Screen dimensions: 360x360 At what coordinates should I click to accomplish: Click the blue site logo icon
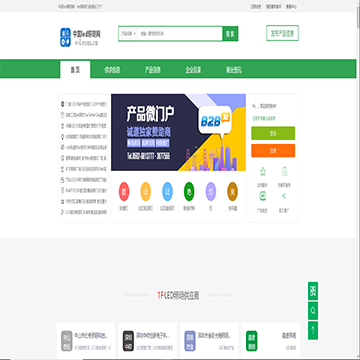click(66, 37)
